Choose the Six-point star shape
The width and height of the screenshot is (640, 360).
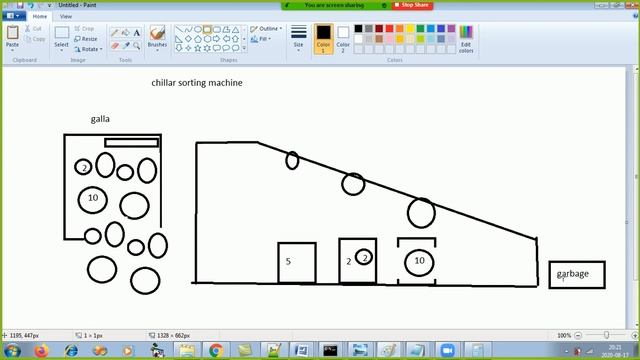207,48
